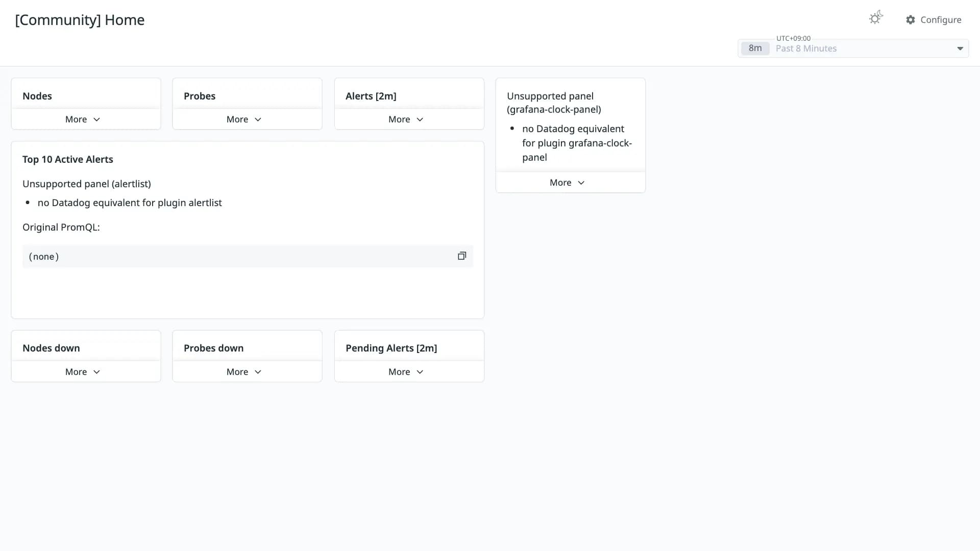Click the Nodes down panel title
The image size is (980, 551).
[x=51, y=348]
